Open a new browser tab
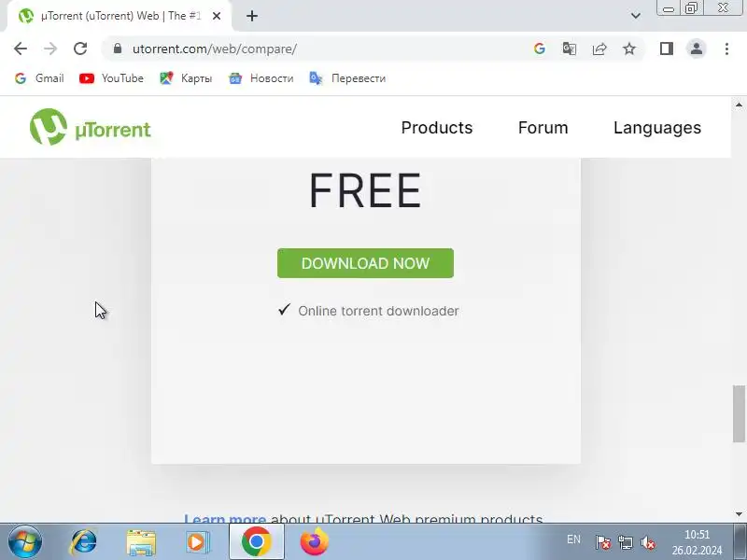The height and width of the screenshot is (560, 747). click(x=252, y=16)
